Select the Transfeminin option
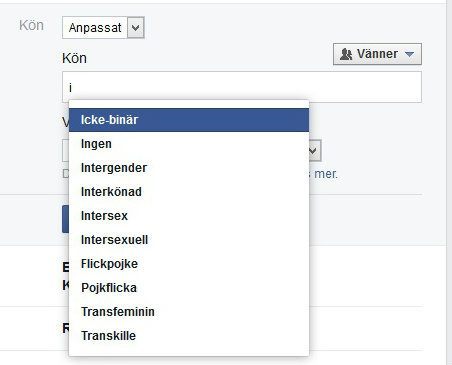The height and width of the screenshot is (365, 452). [x=189, y=312]
